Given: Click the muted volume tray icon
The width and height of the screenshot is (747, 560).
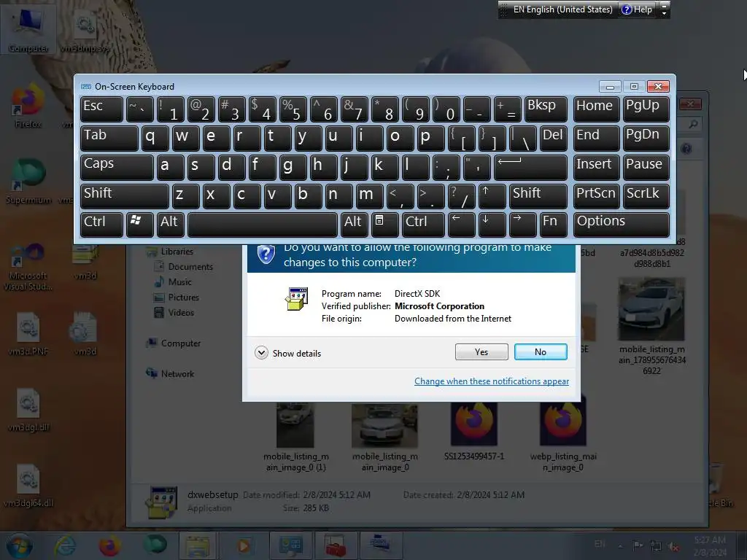Looking at the screenshot, I should 673,545.
